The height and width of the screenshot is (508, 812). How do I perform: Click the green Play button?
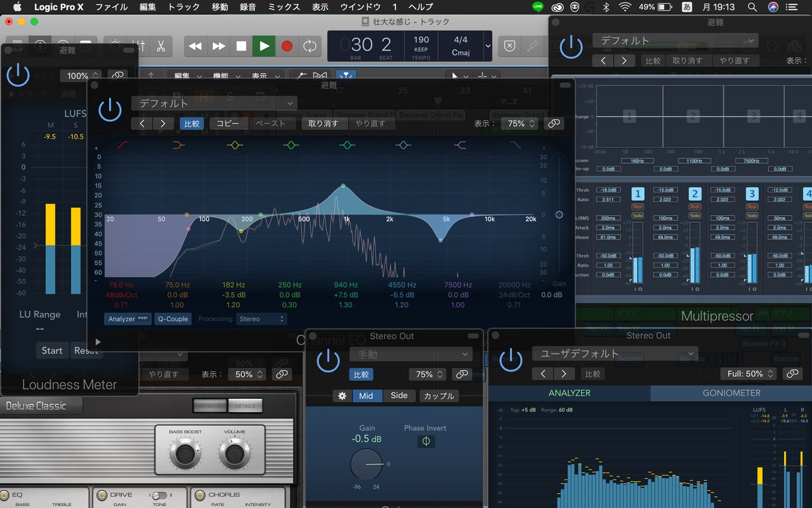point(264,46)
